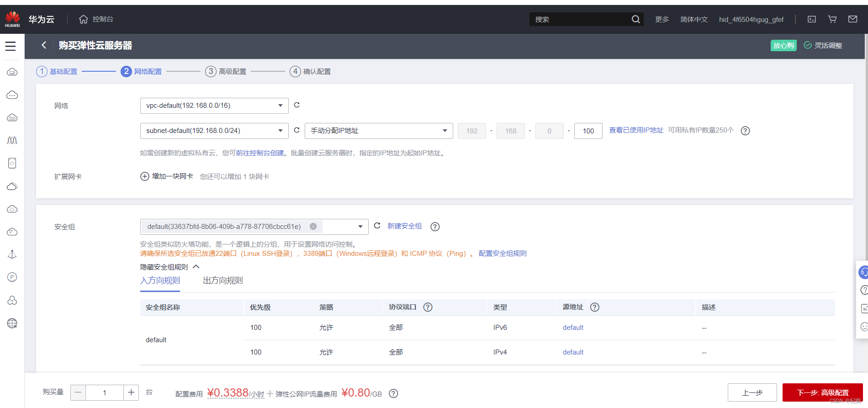
Task: Click the 上一步 button
Action: click(752, 392)
